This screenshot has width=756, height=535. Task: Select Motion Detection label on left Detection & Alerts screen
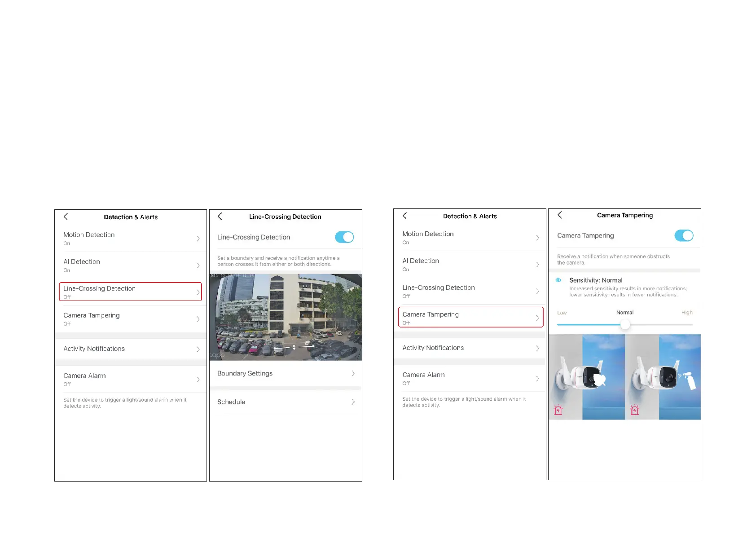(89, 234)
